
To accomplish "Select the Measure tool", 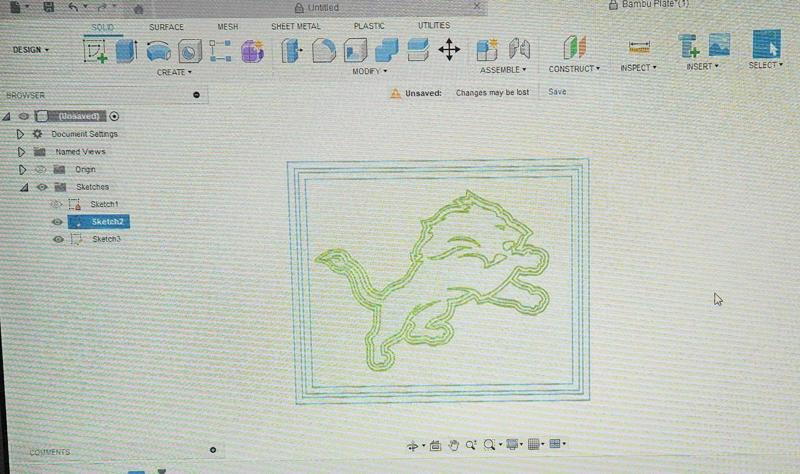I will pos(639,47).
